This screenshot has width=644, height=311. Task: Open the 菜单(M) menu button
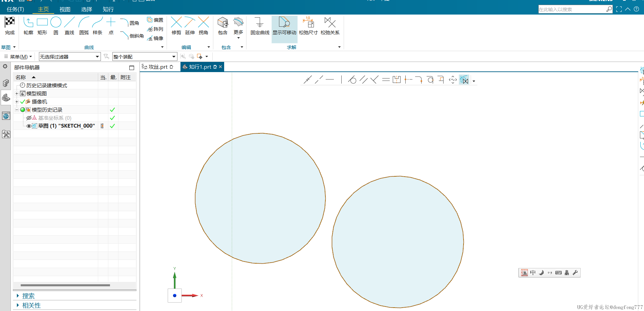click(18, 57)
